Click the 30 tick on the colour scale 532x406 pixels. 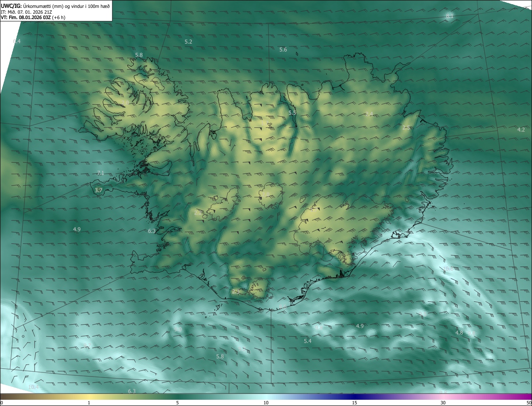[x=443, y=403]
